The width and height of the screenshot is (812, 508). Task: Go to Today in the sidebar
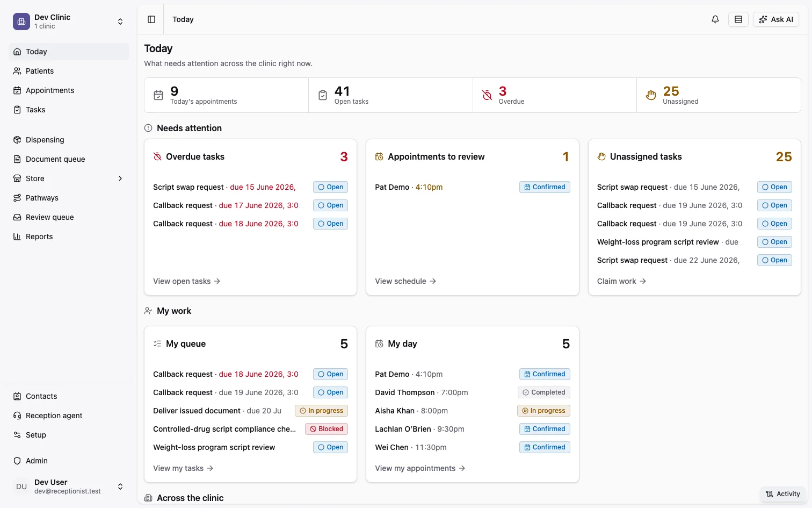69,52
